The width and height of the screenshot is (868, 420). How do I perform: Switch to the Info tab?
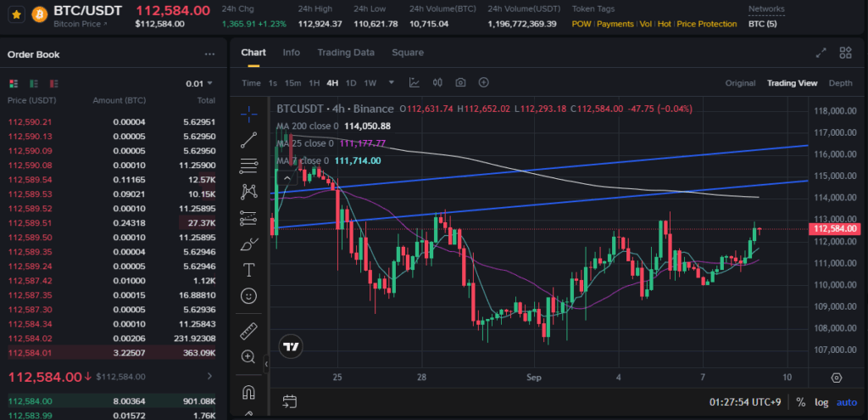[292, 53]
